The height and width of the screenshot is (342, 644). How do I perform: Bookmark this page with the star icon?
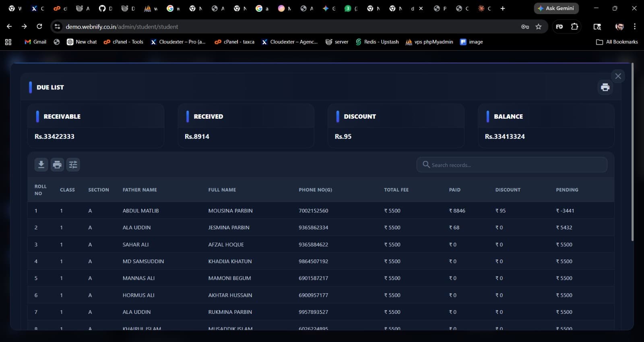click(539, 27)
